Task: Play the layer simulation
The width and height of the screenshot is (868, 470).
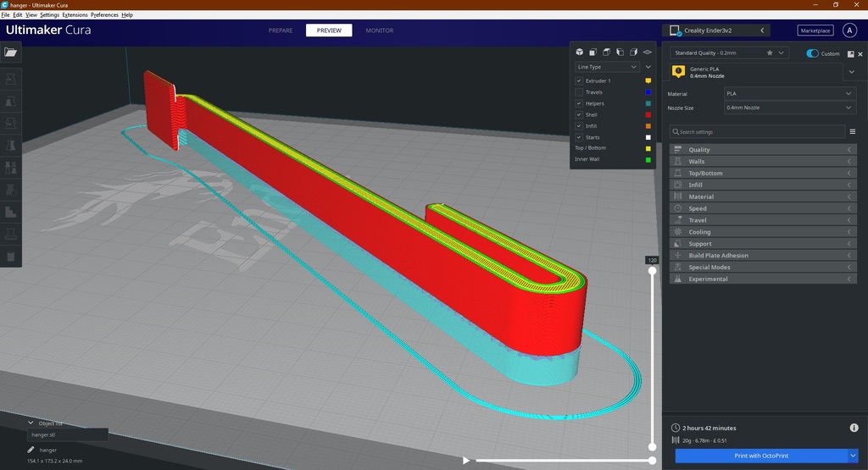Action: 466,460
